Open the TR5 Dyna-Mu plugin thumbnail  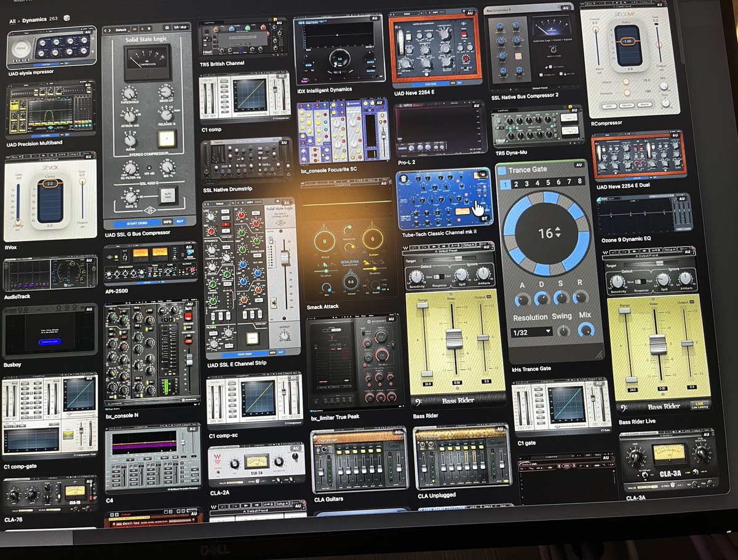pyautogui.click(x=537, y=128)
